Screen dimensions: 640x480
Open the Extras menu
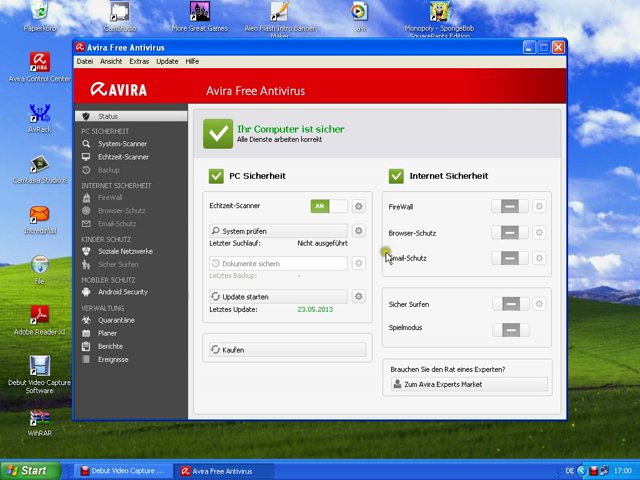coord(139,62)
